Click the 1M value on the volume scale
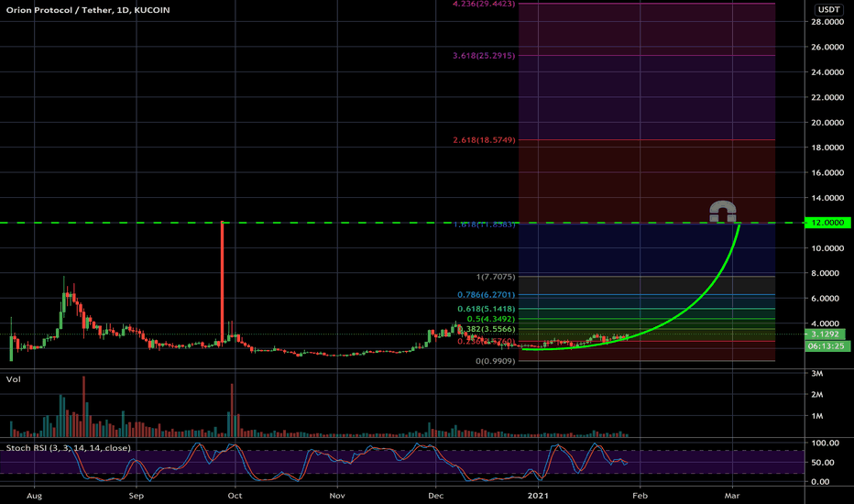This screenshot has width=854, height=504. coord(817,416)
